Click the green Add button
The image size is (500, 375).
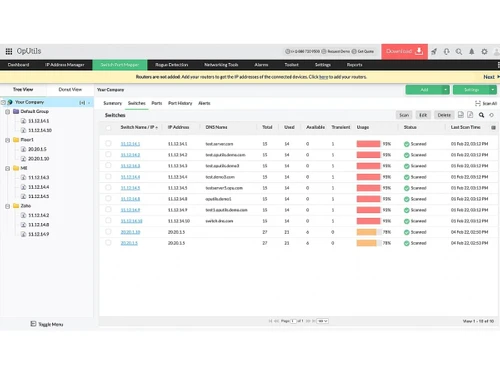point(424,90)
